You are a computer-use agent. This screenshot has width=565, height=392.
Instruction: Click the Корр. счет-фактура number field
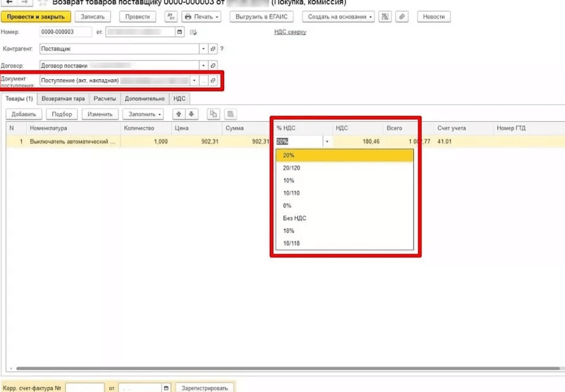coord(84,388)
